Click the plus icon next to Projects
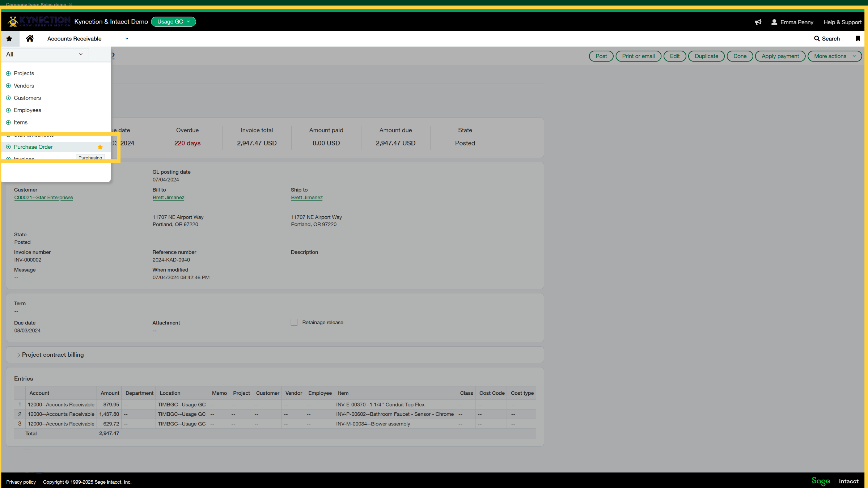This screenshot has width=868, height=488. point(8,73)
